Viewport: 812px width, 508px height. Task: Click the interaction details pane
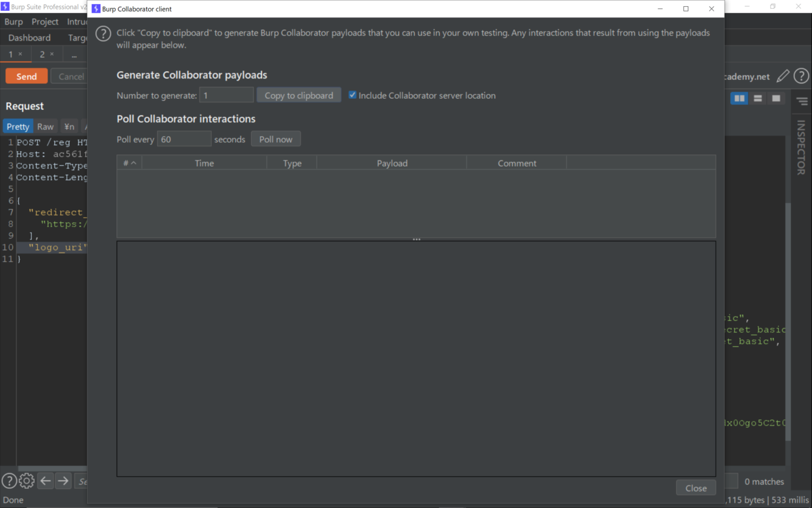click(416, 359)
